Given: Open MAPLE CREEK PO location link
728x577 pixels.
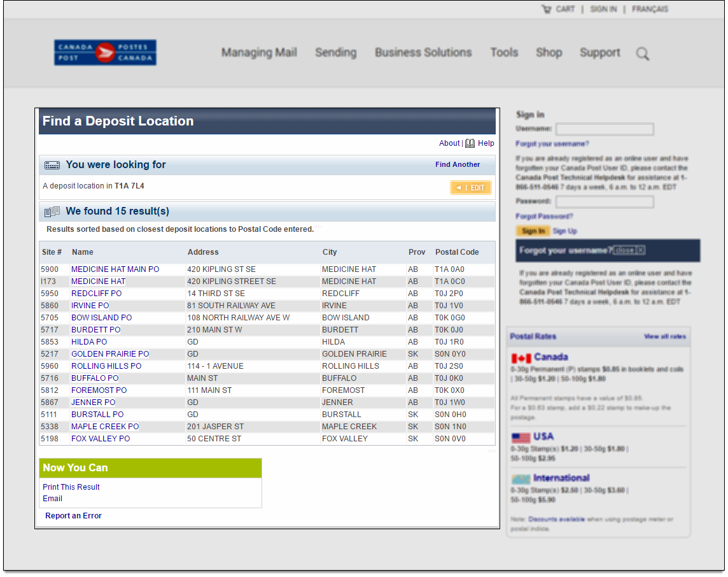Looking at the screenshot, I should [x=105, y=427].
